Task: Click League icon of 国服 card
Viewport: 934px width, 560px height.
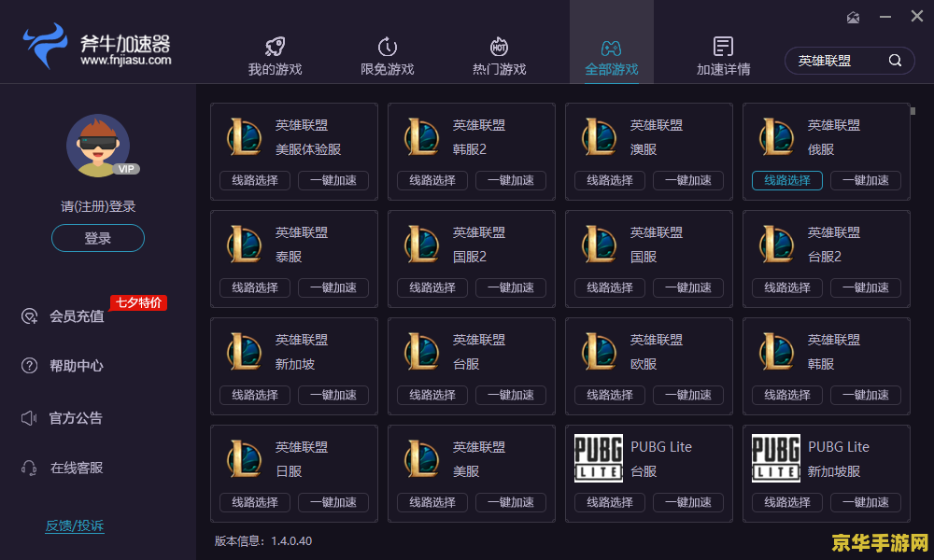Action: click(x=600, y=244)
